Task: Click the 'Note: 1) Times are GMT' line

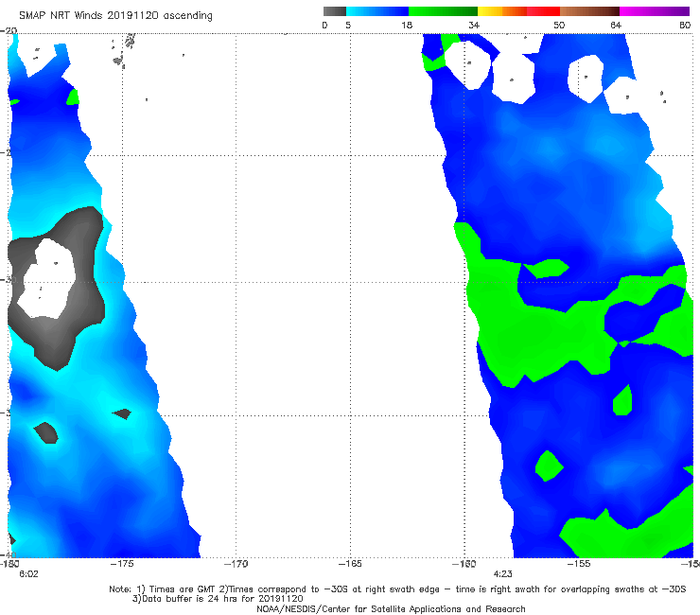Action: pyautogui.click(x=397, y=589)
